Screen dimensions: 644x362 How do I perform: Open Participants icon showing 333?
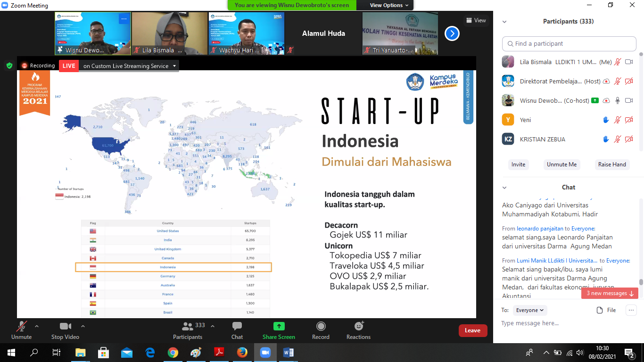(x=188, y=327)
